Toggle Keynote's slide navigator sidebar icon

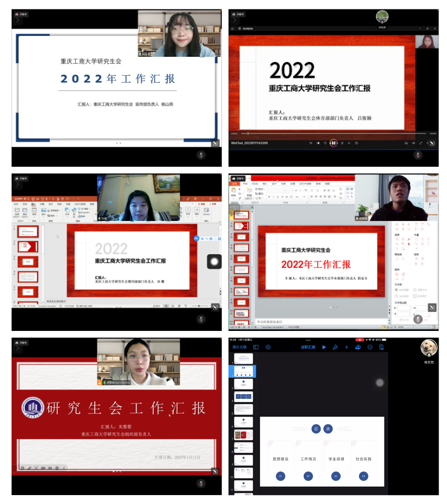click(256, 347)
